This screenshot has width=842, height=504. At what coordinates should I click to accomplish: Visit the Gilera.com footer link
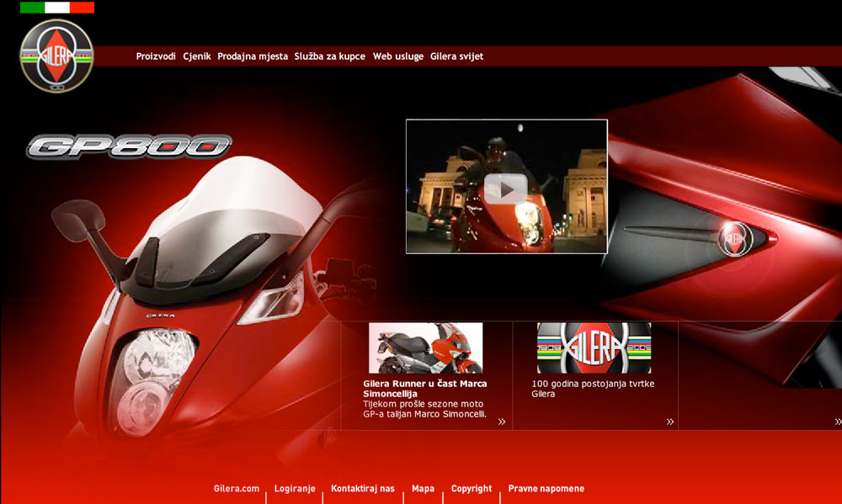pyautogui.click(x=237, y=489)
